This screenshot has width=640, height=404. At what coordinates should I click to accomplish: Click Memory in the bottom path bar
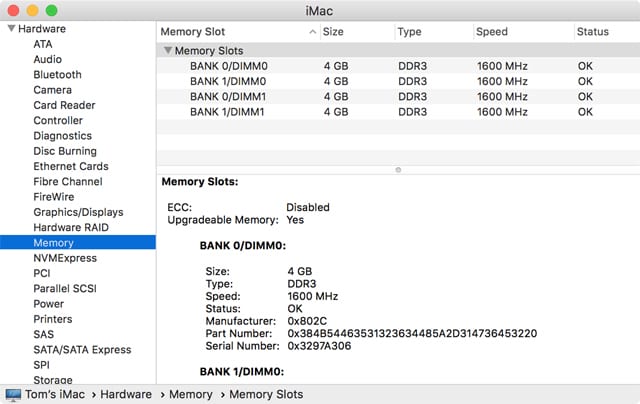(x=191, y=394)
